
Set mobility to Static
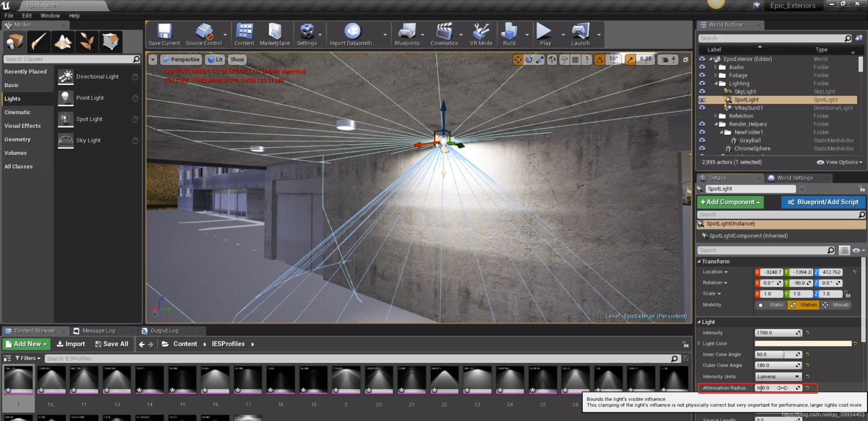click(771, 305)
